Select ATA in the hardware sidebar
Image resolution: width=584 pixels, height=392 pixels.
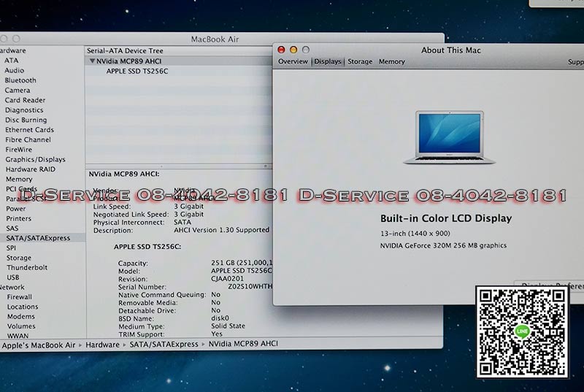11,61
